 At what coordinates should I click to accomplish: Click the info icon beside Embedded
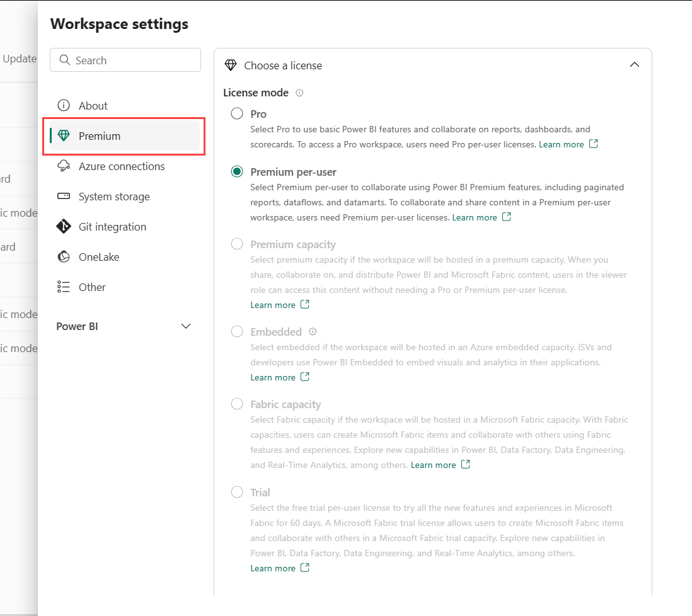click(313, 331)
